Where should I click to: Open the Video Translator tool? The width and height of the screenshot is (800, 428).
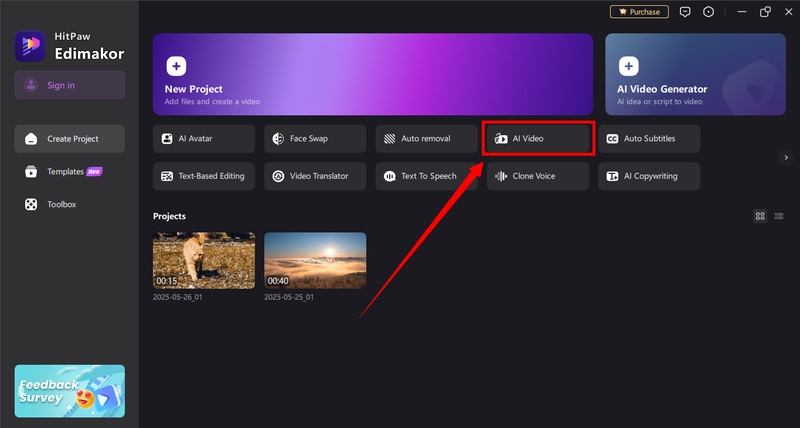(315, 176)
